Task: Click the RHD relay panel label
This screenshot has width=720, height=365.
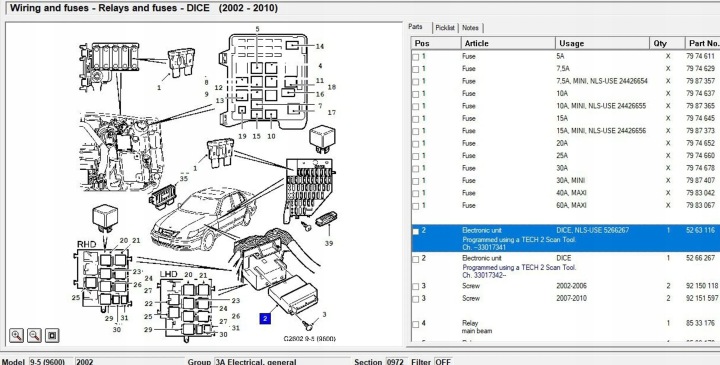Action: click(86, 244)
